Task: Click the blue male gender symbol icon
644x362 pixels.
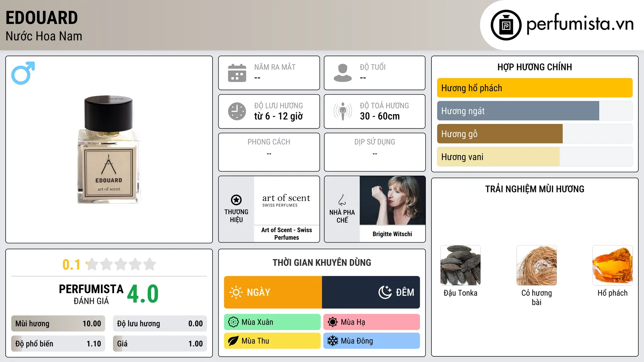Action: click(23, 73)
